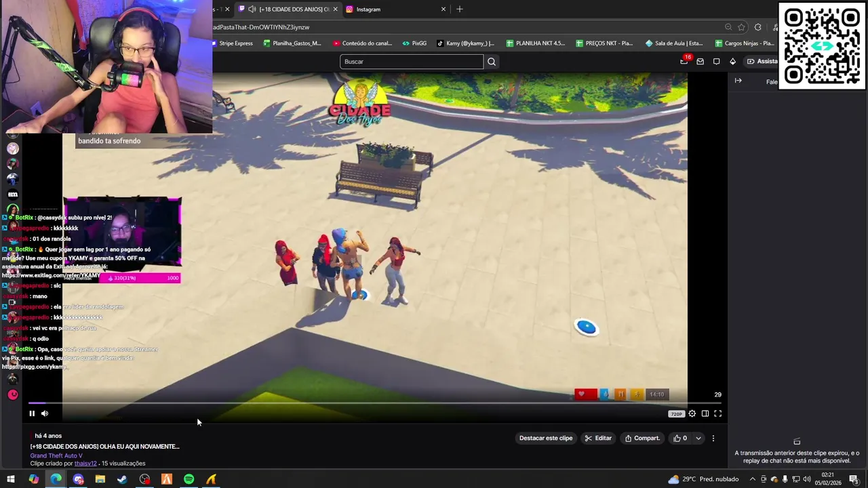This screenshot has height=488, width=868.
Task: Open the weather widget 29°C Pred. nublado
Action: click(703, 479)
